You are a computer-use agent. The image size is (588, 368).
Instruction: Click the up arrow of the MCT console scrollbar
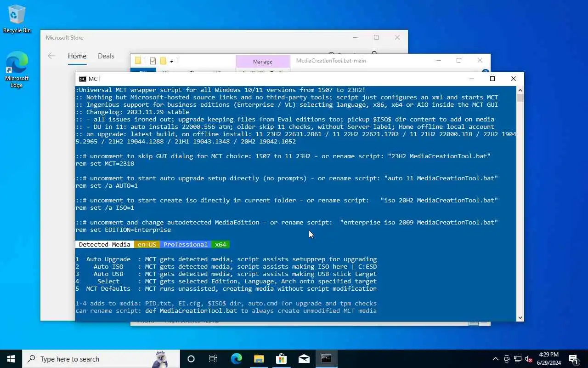520,90
